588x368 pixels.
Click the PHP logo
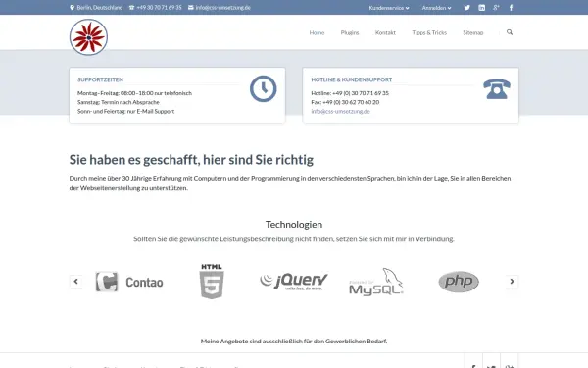pyautogui.click(x=459, y=282)
